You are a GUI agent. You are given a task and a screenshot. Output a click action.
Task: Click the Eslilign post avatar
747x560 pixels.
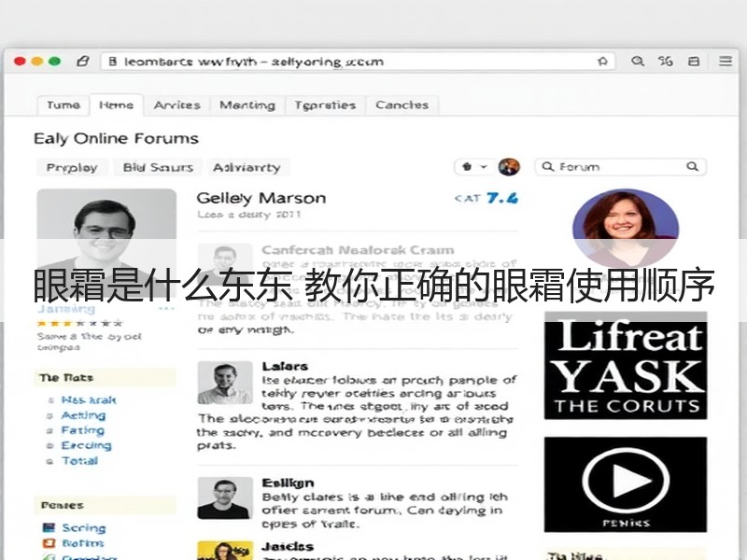click(x=225, y=497)
